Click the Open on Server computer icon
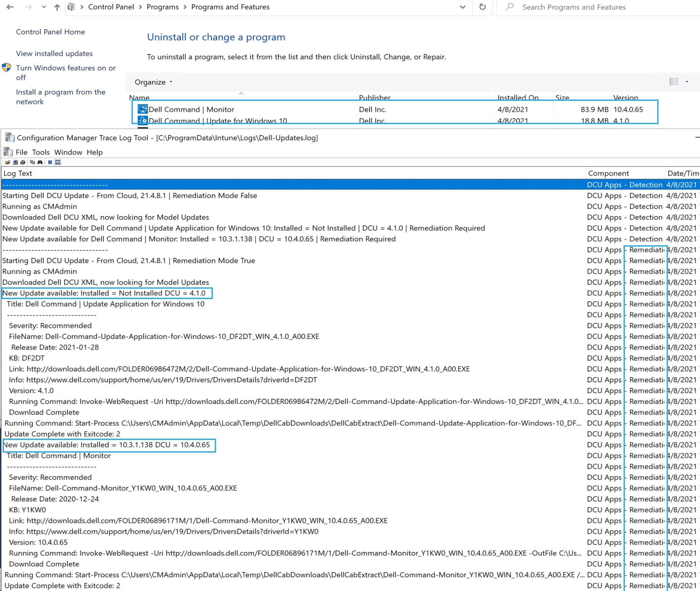 coord(15,162)
